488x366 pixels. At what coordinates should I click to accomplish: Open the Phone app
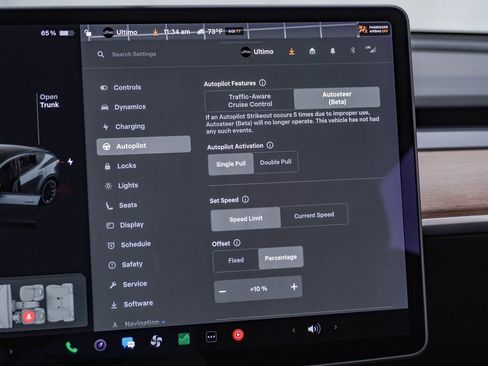[x=71, y=347]
